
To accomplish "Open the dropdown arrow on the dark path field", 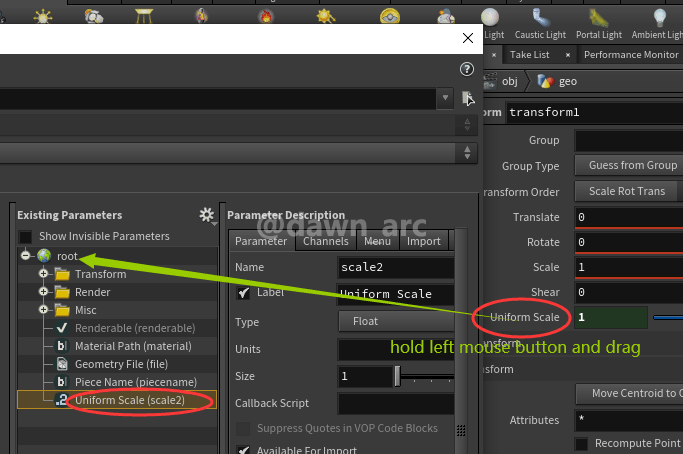I will pyautogui.click(x=445, y=98).
